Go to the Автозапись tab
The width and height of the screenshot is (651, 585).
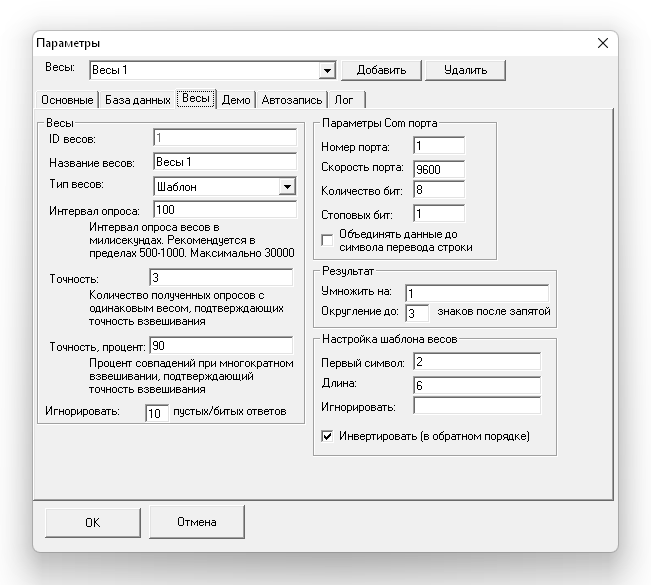pyautogui.click(x=292, y=100)
